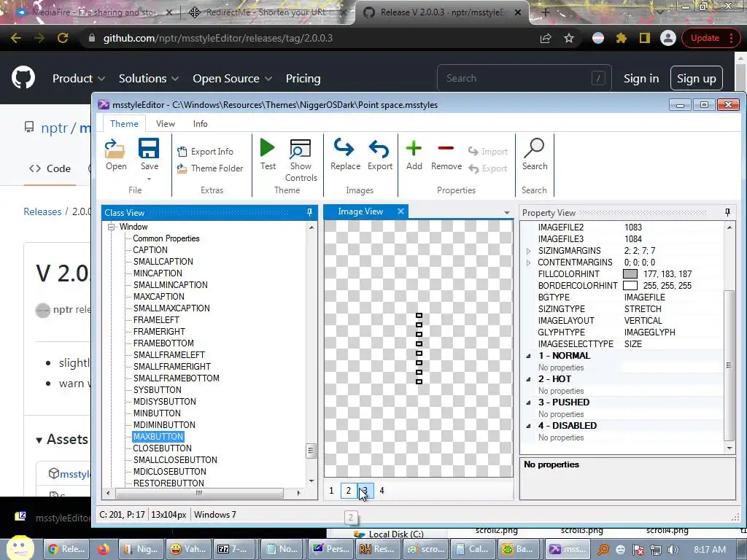747x560 pixels.
Task: Click GitHub search field
Action: tap(524, 78)
